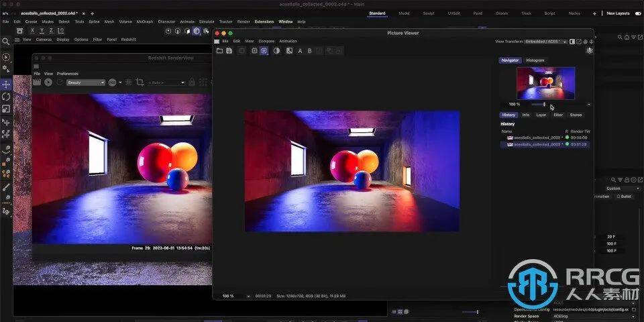Toggle Y axis lock
Viewport: 644px width, 322px height.
[42, 31]
